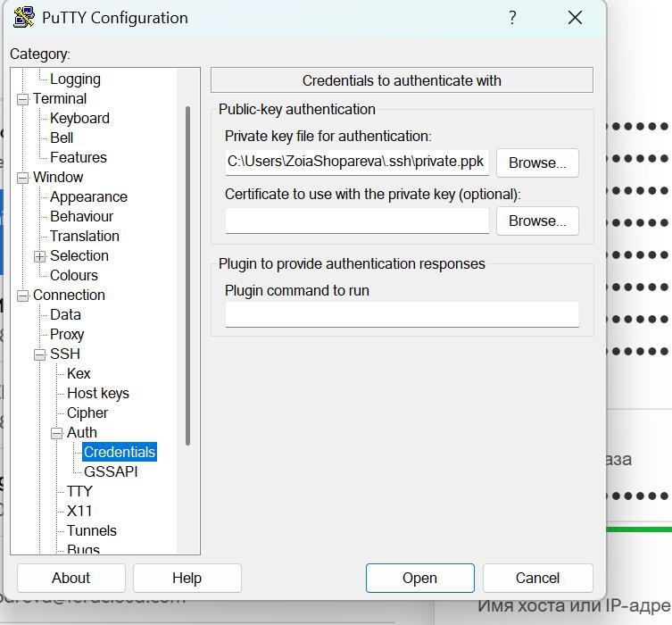The height and width of the screenshot is (625, 672).
Task: Collapse the Window tree node
Action: pyautogui.click(x=22, y=178)
